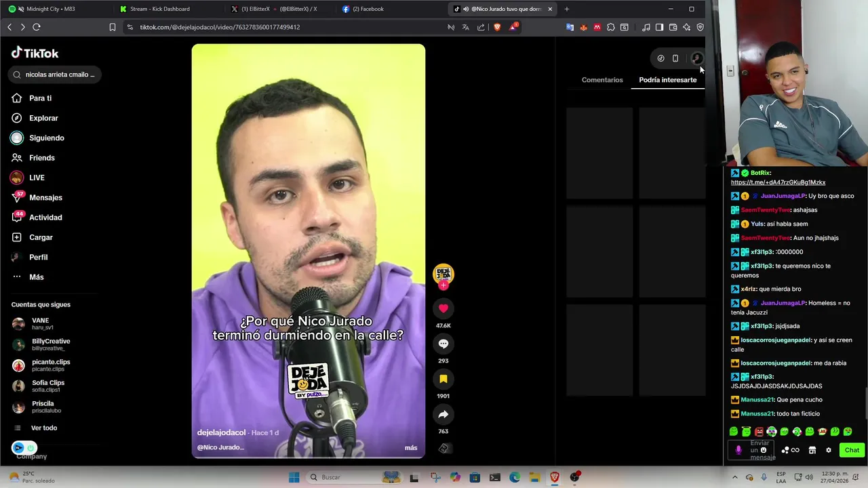Like the video with the heart icon
This screenshot has width=868, height=488.
[443, 308]
